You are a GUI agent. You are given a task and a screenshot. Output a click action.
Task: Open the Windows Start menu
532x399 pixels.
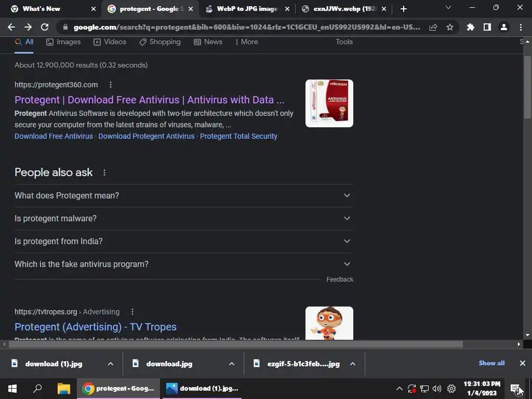tap(12, 389)
